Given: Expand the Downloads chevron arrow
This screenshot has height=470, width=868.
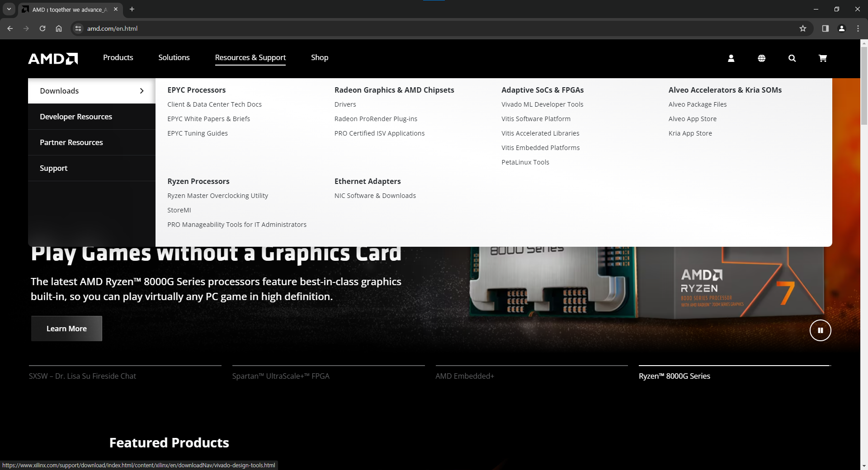Looking at the screenshot, I should (x=142, y=91).
